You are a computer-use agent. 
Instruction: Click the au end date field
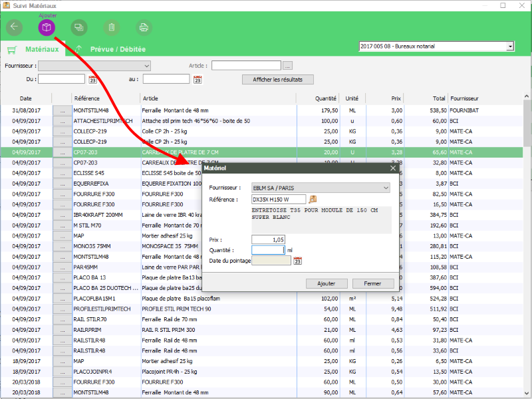pyautogui.click(x=166, y=79)
